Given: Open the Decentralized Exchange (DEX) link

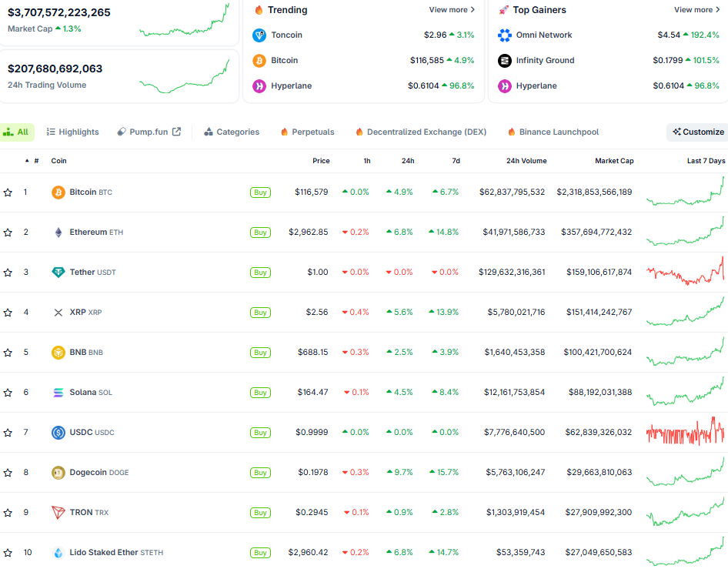Looking at the screenshot, I should [x=420, y=132].
